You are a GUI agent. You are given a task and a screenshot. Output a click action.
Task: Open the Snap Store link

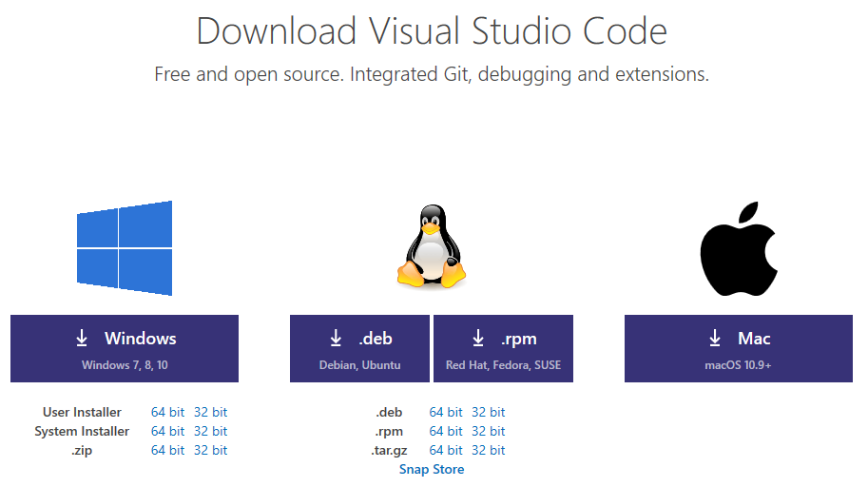pyautogui.click(x=432, y=469)
